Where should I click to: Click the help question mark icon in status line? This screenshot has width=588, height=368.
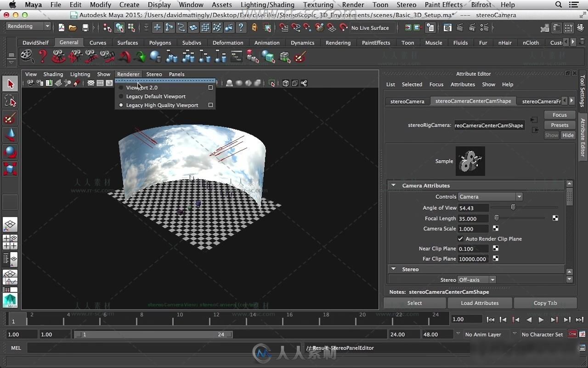click(241, 28)
